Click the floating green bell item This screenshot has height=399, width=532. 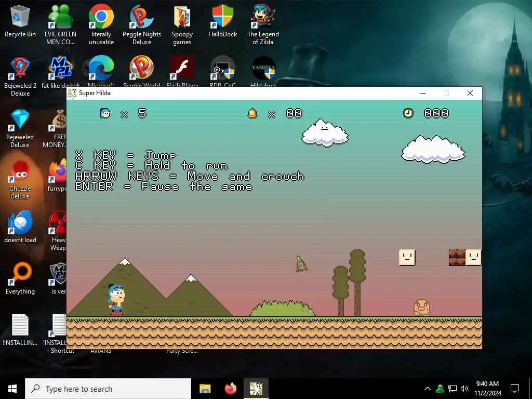[x=301, y=264]
